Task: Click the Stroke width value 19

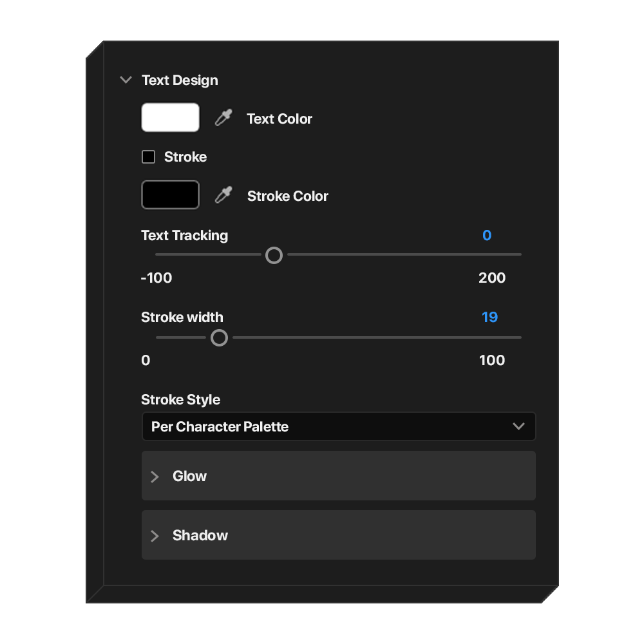Action: [489, 317]
